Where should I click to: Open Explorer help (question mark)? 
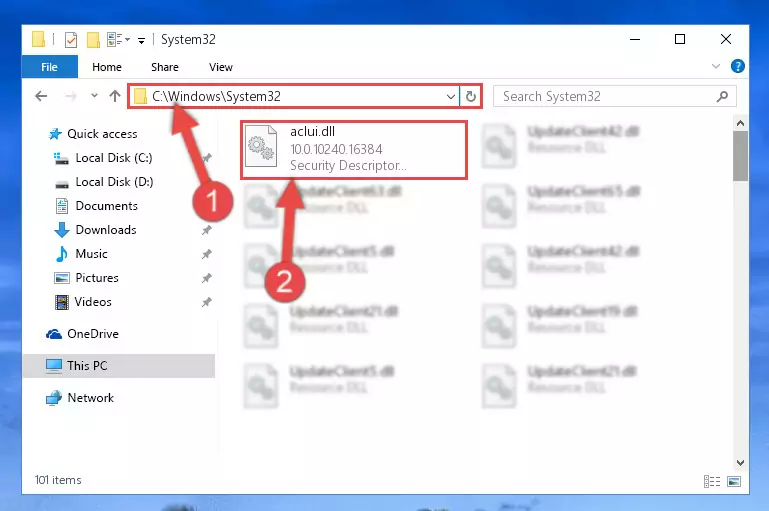(x=737, y=66)
